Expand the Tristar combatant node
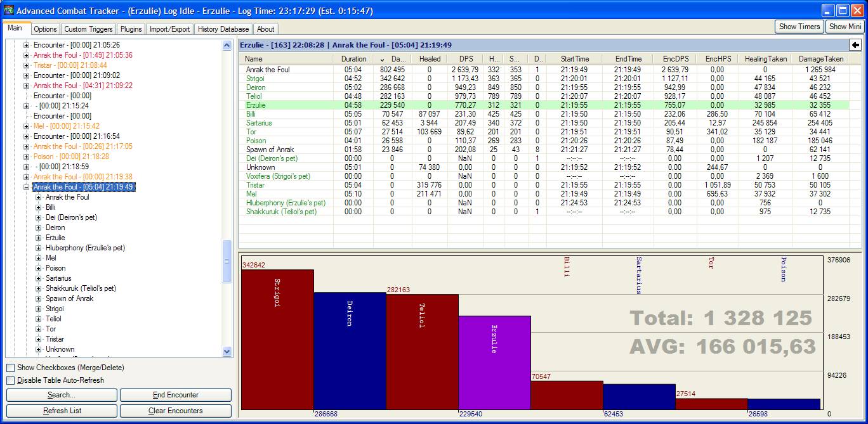The image size is (868, 424). click(x=38, y=339)
